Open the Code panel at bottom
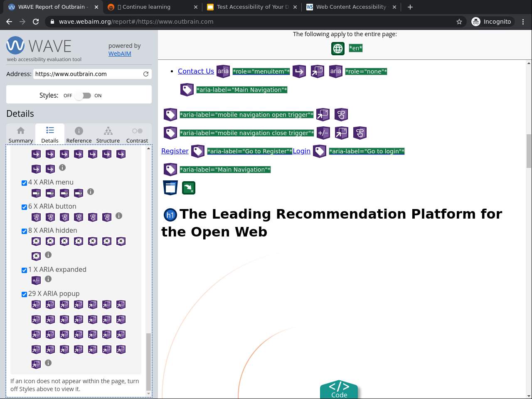Viewport: 532px width, 399px height. click(339, 390)
